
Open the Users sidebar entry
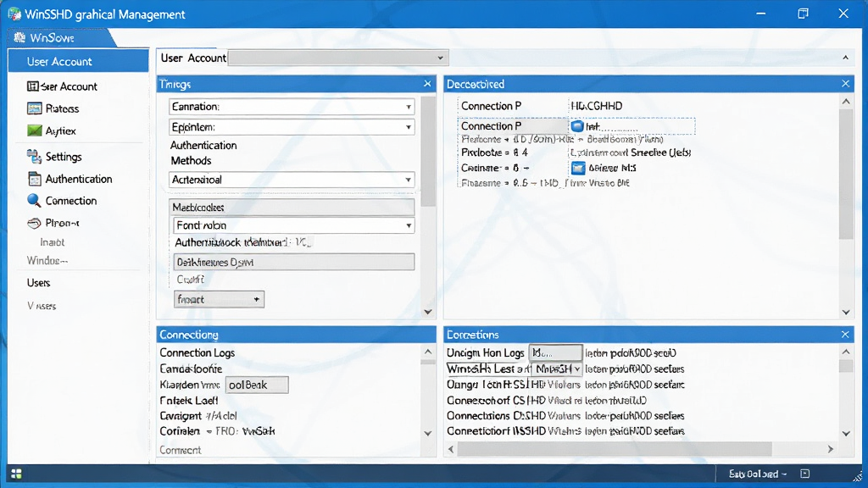click(x=38, y=283)
